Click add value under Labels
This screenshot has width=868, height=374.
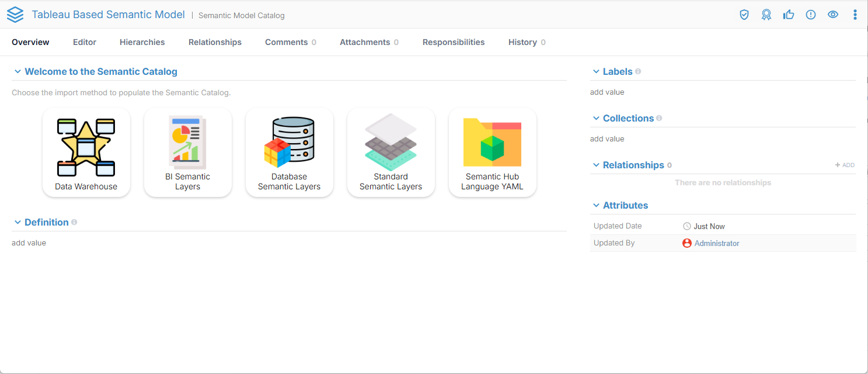point(607,92)
